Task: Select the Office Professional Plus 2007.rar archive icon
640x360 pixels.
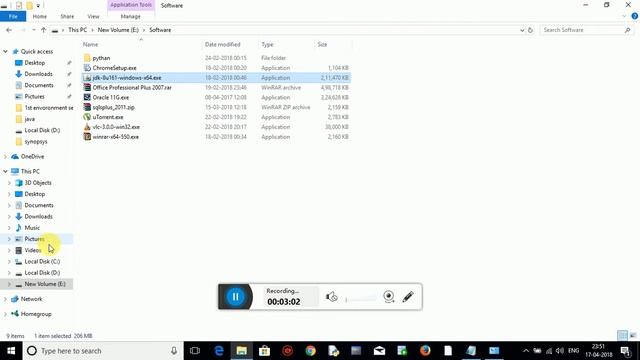Action: point(87,87)
